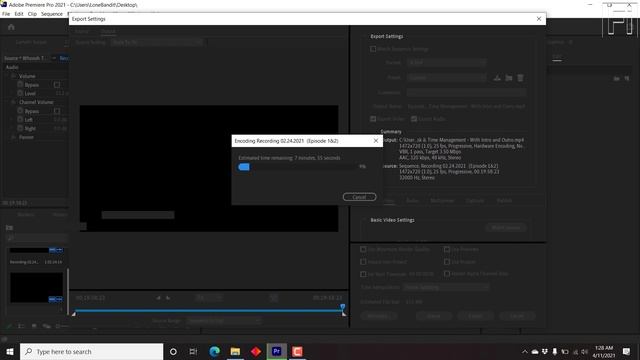Click the Import Preset folder icon

point(509,78)
